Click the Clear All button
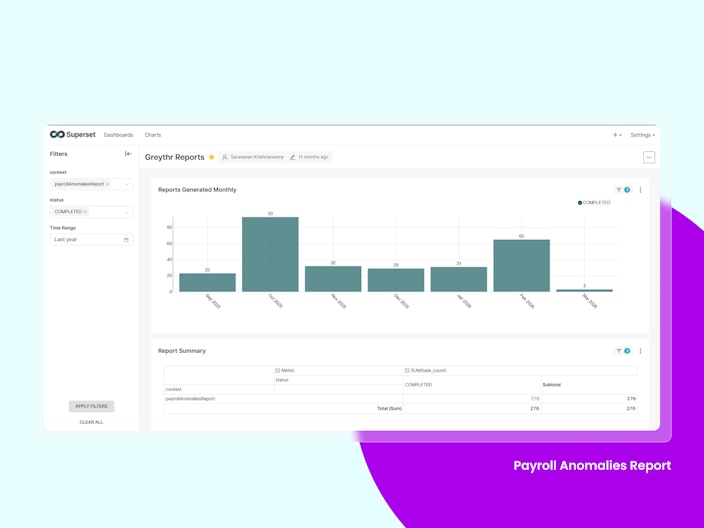Screen dimensions: 704x528 [x=92, y=422]
